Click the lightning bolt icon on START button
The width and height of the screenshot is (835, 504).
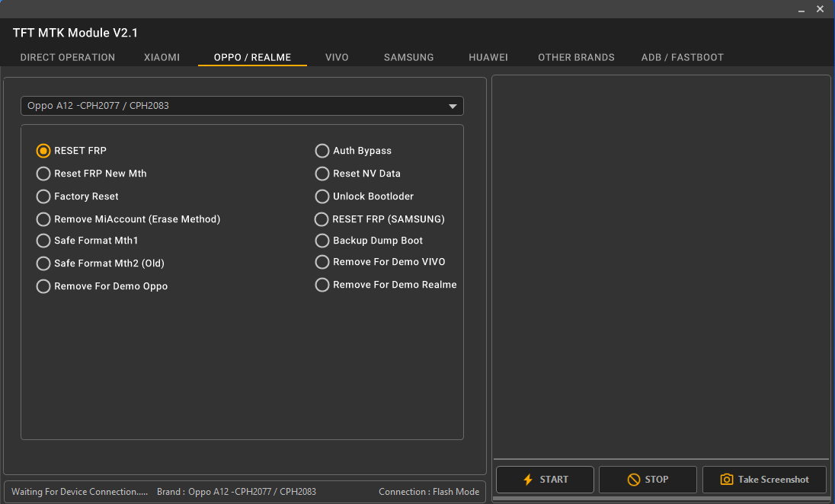coord(527,480)
